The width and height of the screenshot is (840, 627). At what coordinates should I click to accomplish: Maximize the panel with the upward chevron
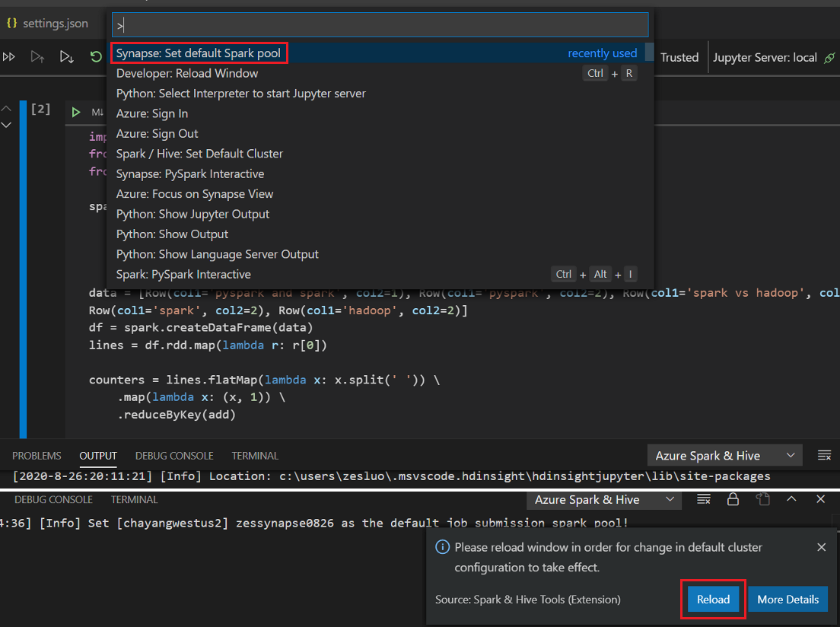(x=791, y=499)
